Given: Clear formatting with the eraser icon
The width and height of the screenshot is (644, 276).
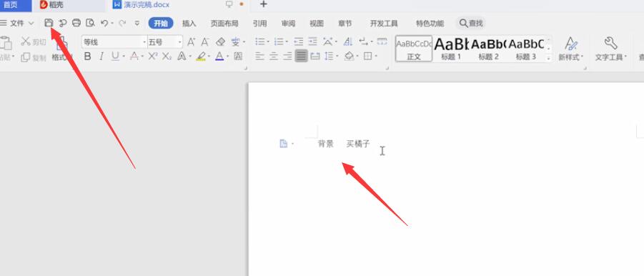Looking at the screenshot, I should click(221, 42).
